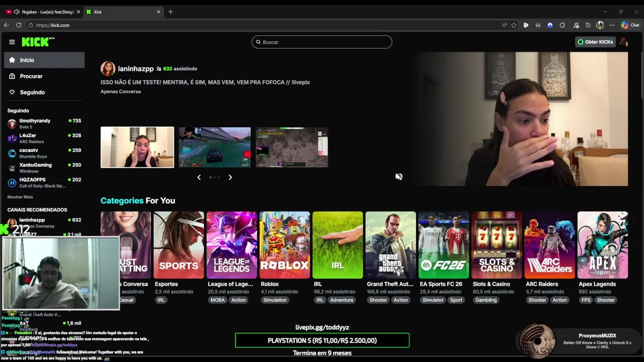Open the ARC Raiders category card

click(549, 245)
